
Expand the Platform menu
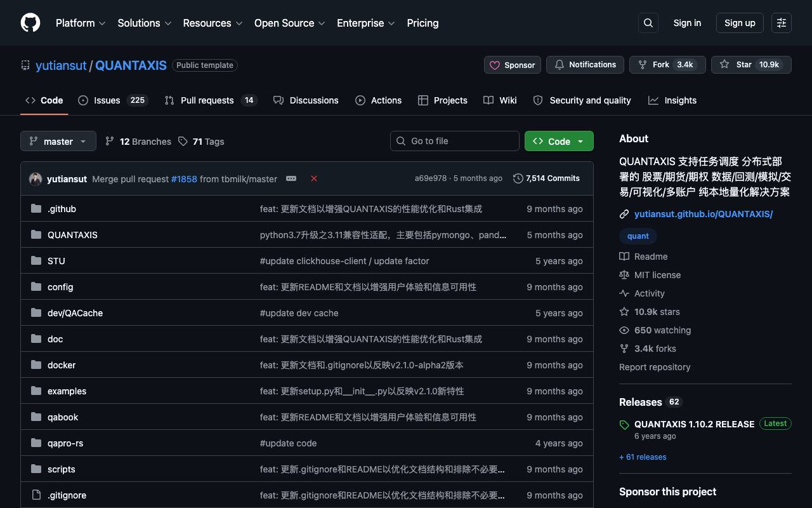coord(81,23)
